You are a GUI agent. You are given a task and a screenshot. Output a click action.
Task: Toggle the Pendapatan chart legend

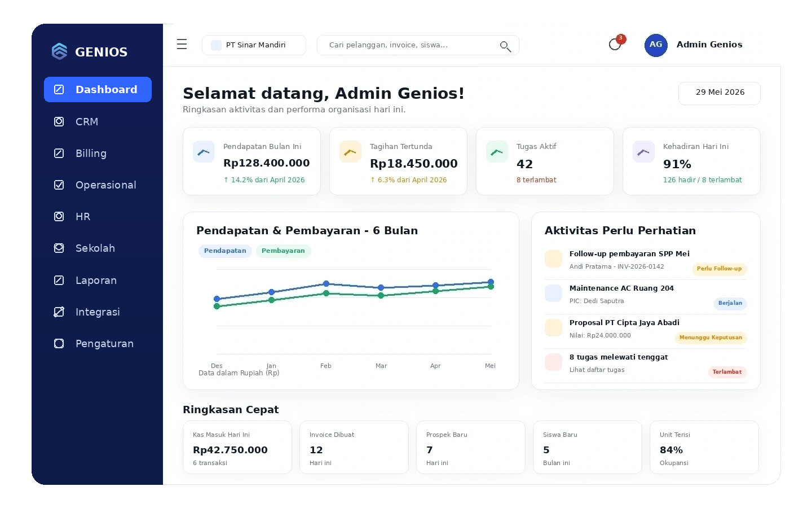coord(225,251)
